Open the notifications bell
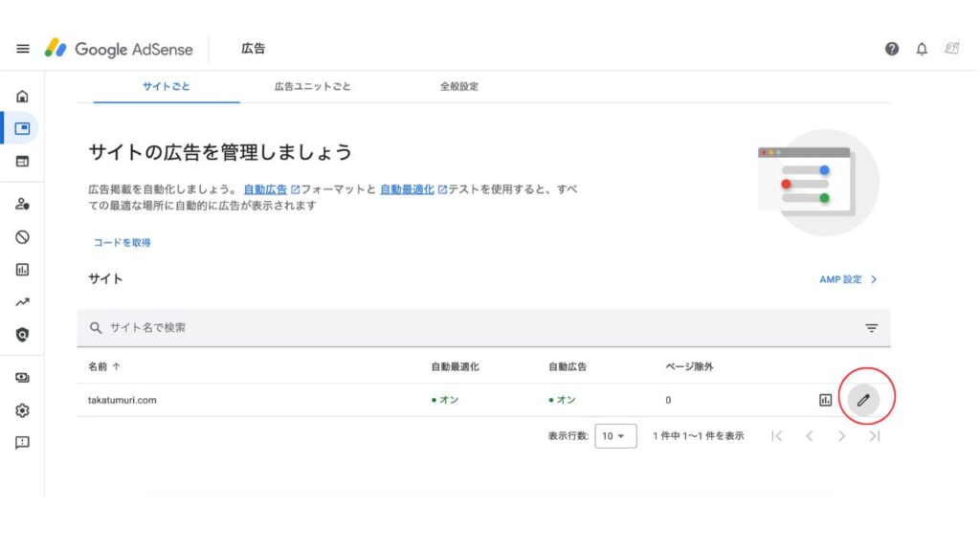The image size is (980, 551). coord(922,49)
